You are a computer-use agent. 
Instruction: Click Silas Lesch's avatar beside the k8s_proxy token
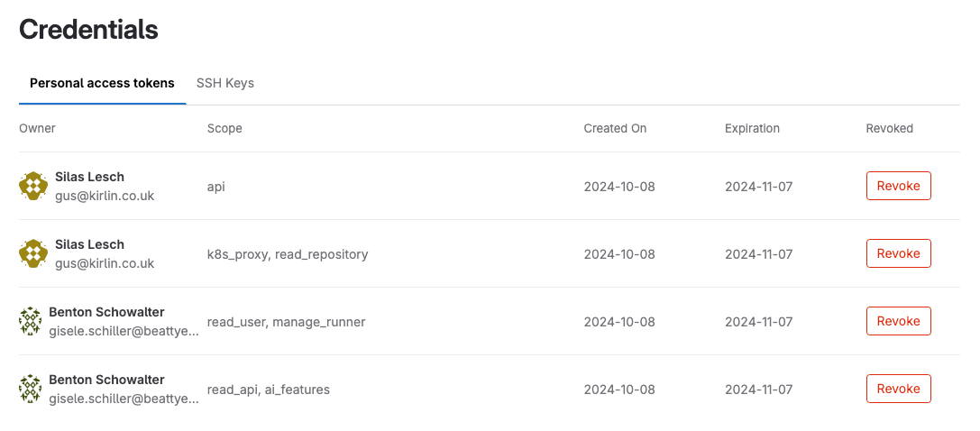pos(33,253)
